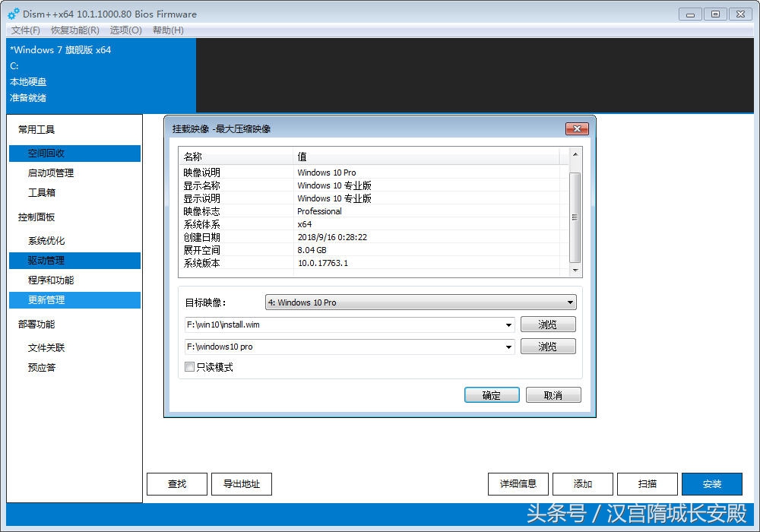Open the 选项(O) menu

pyautogui.click(x=126, y=30)
